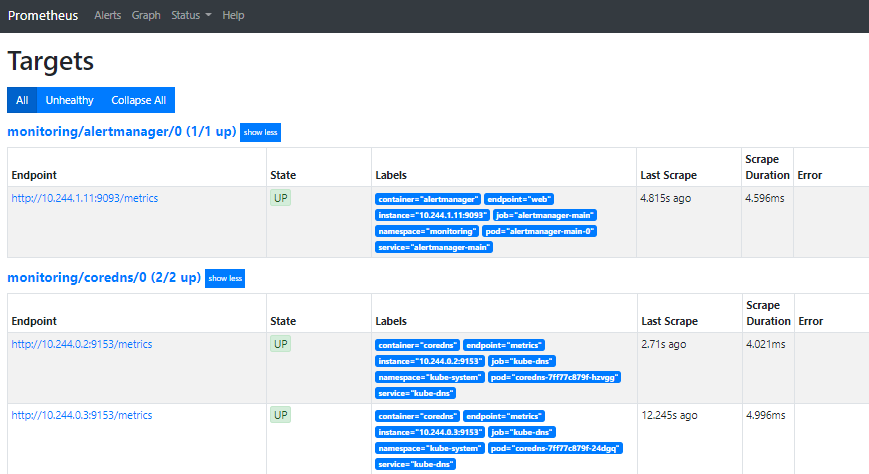Click Last Scrape header in alertmanager table
The image size is (869, 474).
[x=669, y=175]
